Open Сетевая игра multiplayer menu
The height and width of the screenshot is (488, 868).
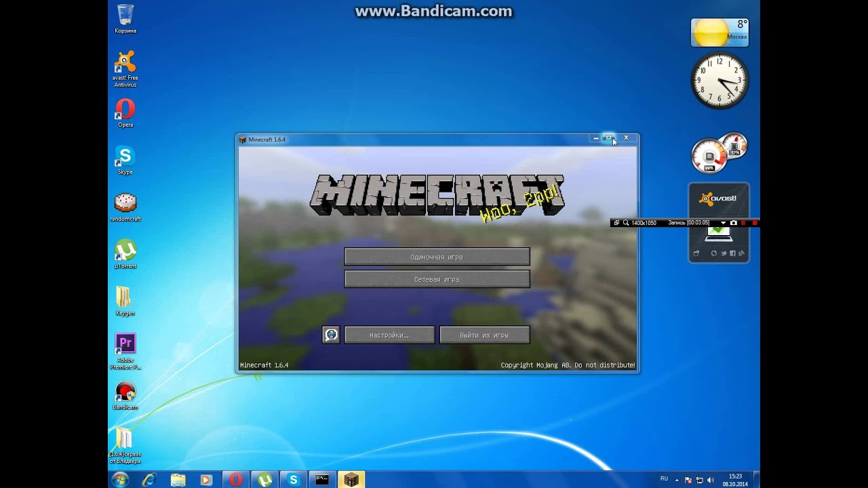(437, 279)
